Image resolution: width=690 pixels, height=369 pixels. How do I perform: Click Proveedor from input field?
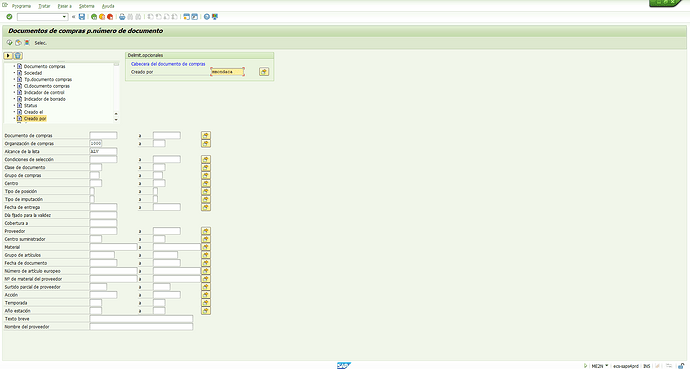click(x=103, y=231)
